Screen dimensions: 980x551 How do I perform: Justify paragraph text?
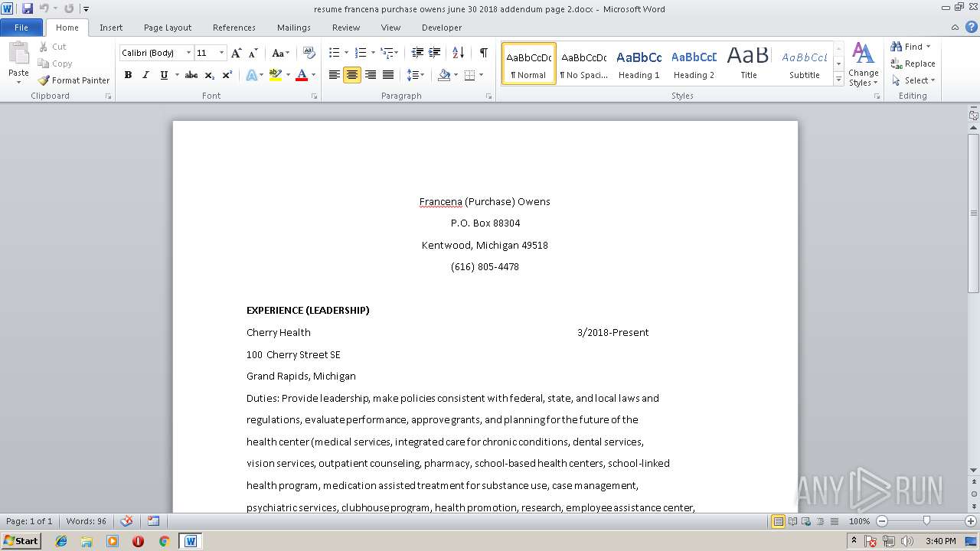pos(388,75)
